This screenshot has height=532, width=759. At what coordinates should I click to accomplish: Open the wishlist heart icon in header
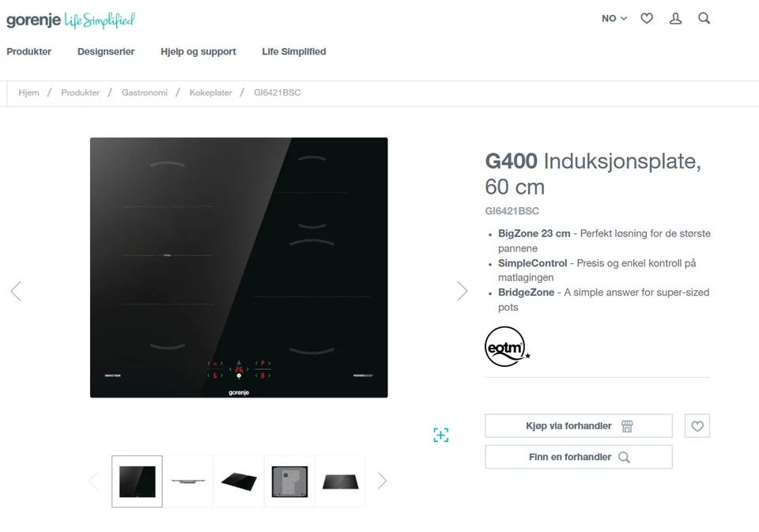[x=647, y=18]
